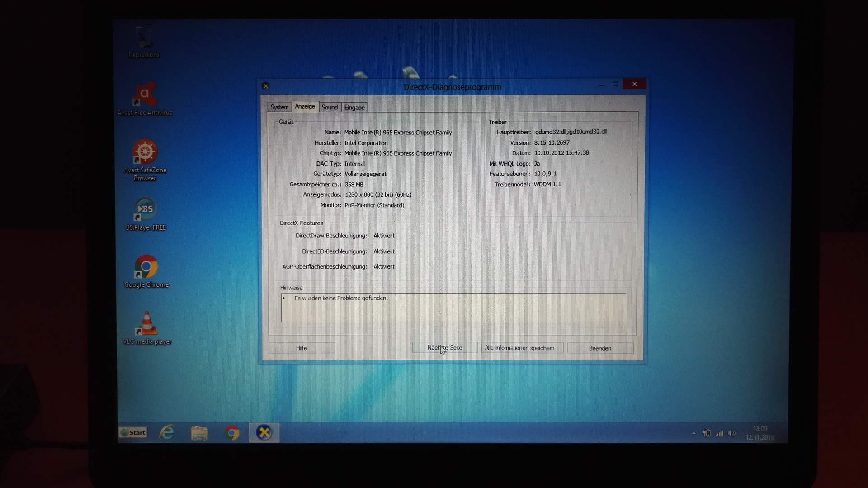Click Alle Informationen speichern button
The image size is (868, 488).
(522, 348)
